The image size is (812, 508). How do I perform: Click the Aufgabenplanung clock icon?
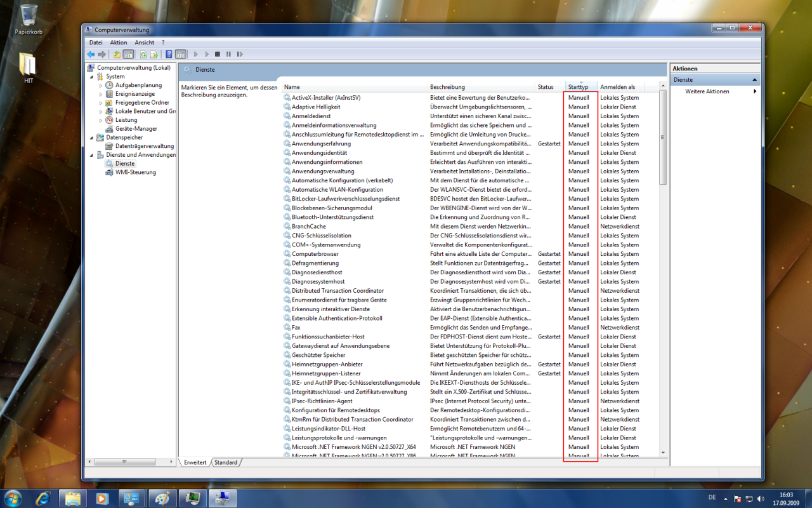pos(109,85)
